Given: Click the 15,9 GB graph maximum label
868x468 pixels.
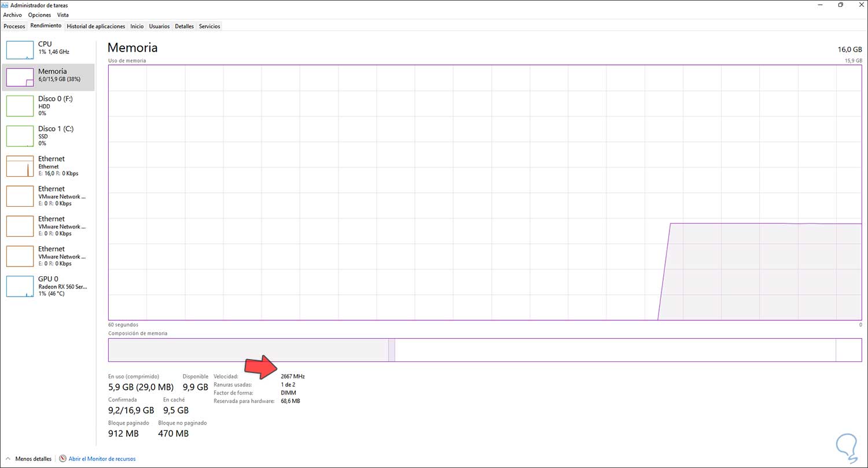Looking at the screenshot, I should point(854,60).
